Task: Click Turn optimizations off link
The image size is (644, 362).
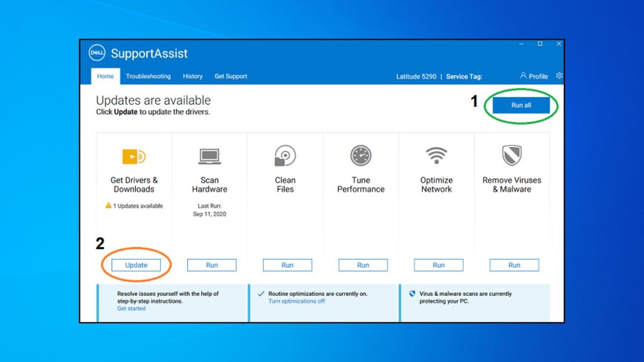Action: pos(297,301)
